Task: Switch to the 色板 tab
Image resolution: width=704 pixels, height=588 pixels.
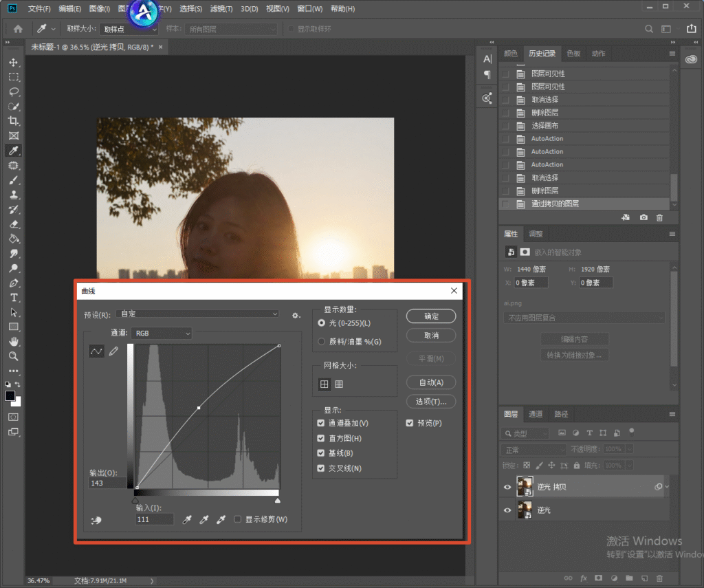Action: click(573, 54)
